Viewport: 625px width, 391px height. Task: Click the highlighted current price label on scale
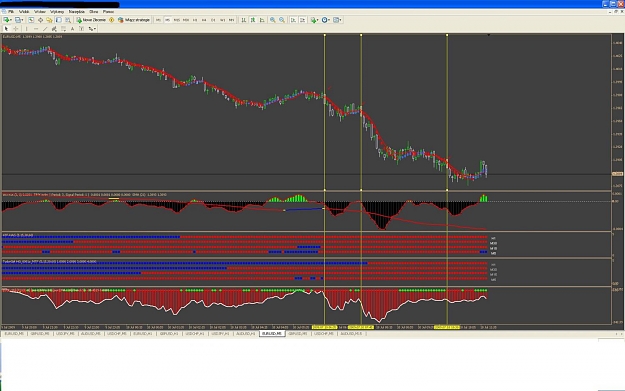617,174
